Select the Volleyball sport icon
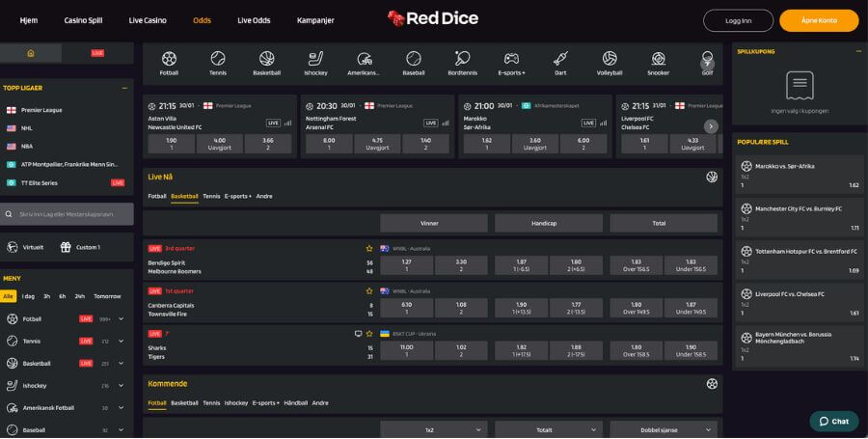The image size is (868, 439). [609, 58]
